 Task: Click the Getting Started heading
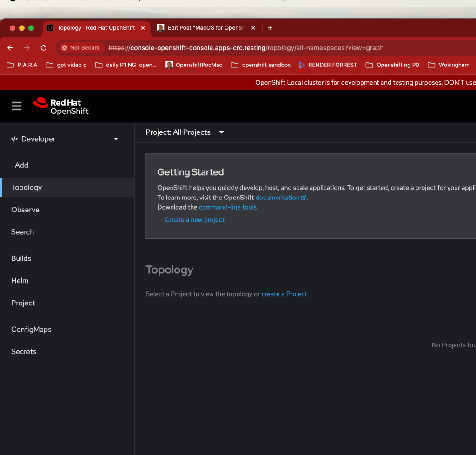click(x=190, y=172)
